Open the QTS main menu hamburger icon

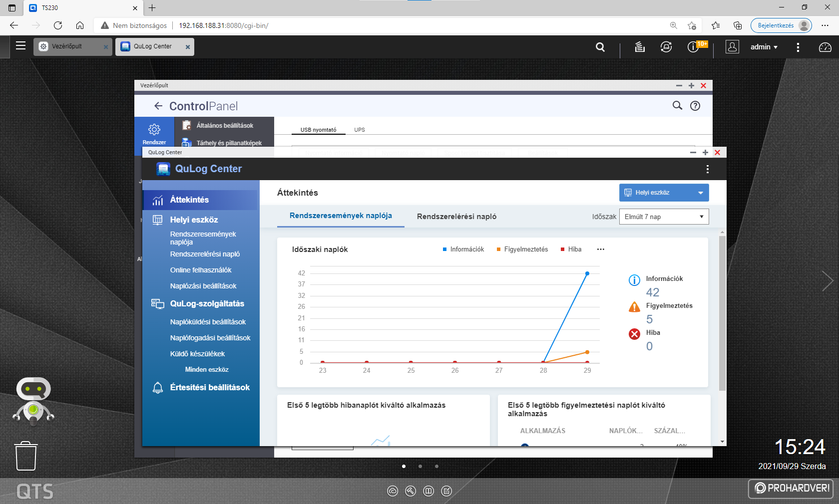20,46
